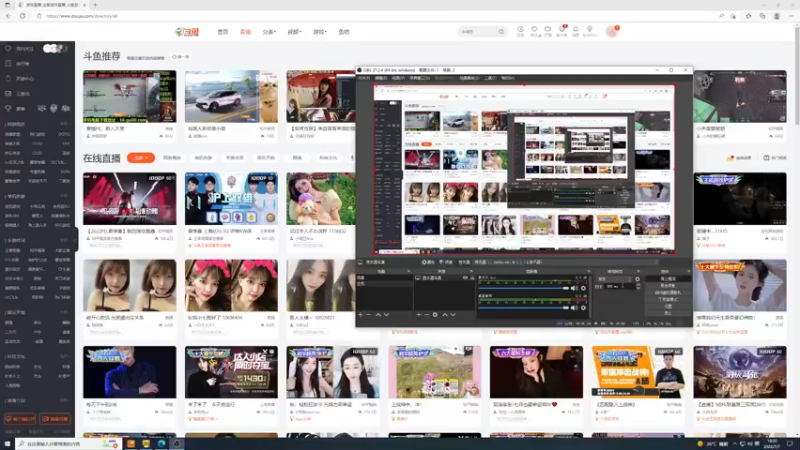Move scene down in OBS scenes panel
Viewport: 800px width, 450px height.
pyautogui.click(x=387, y=314)
